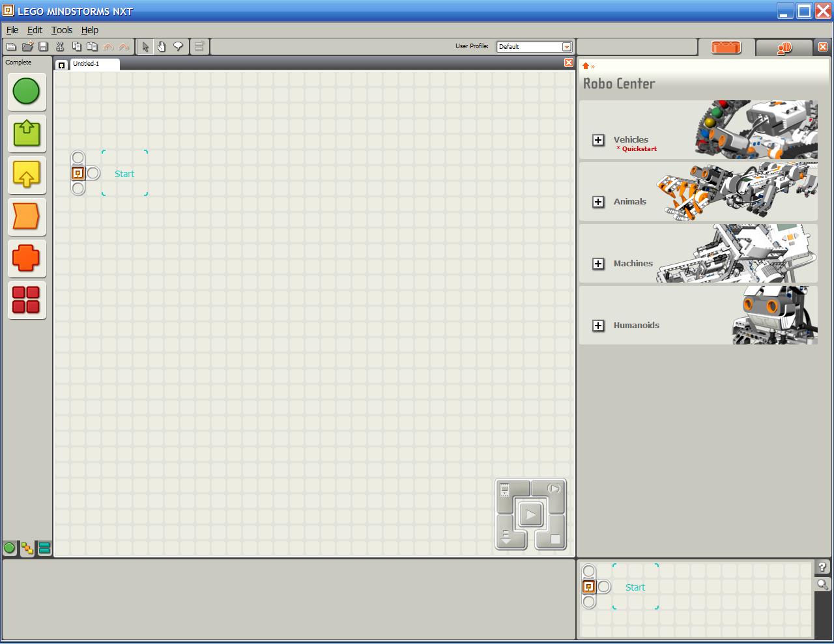834x644 pixels.
Task: Expand the Humanoids category
Action: (598, 326)
